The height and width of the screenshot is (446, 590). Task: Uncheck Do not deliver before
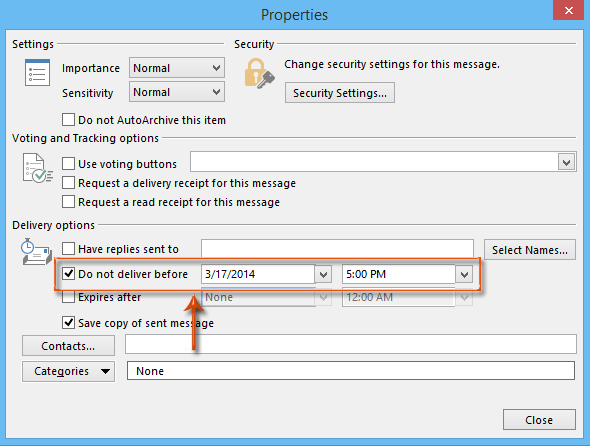(68, 274)
